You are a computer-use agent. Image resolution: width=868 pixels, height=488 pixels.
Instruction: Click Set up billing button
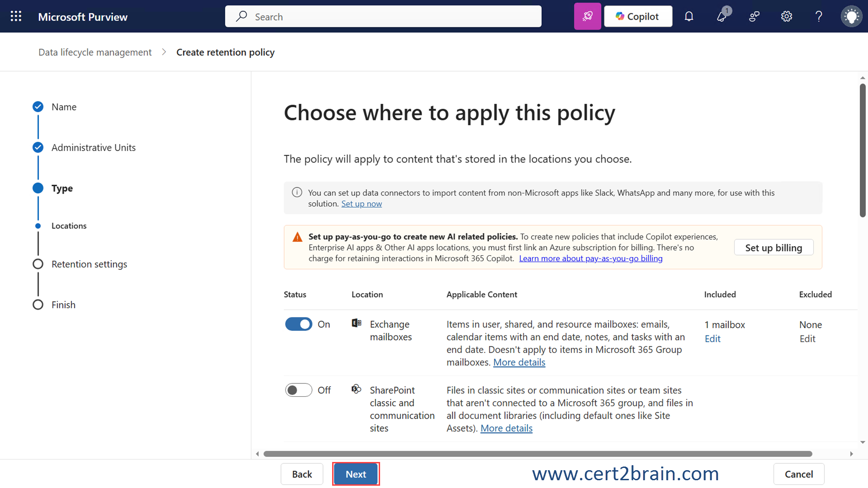(773, 247)
